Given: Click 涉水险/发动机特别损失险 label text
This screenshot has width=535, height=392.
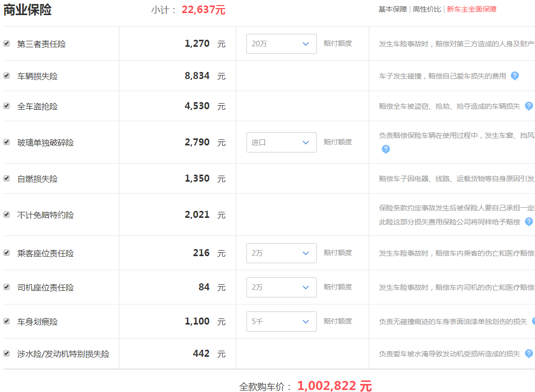Looking at the screenshot, I should 63,354.
